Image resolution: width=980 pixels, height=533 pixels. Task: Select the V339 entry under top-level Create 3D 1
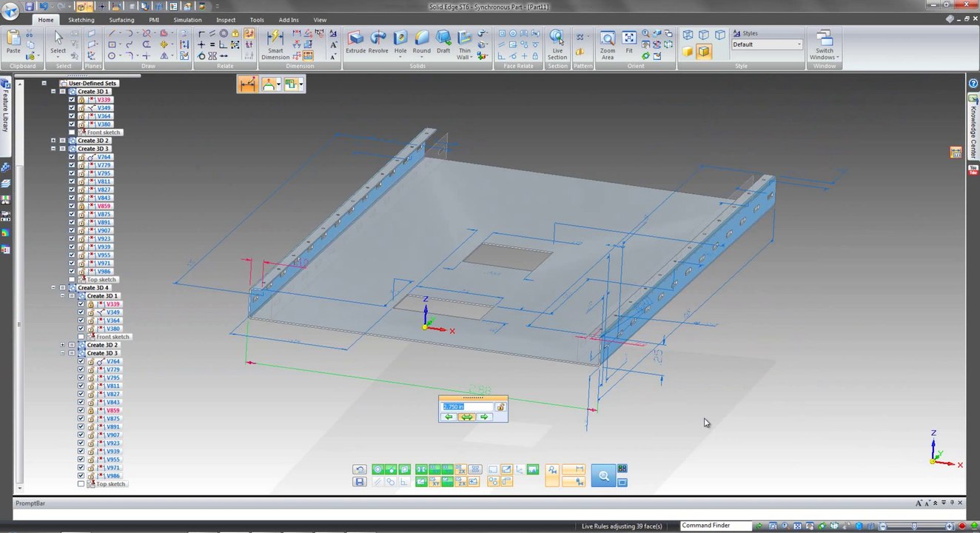tap(104, 100)
